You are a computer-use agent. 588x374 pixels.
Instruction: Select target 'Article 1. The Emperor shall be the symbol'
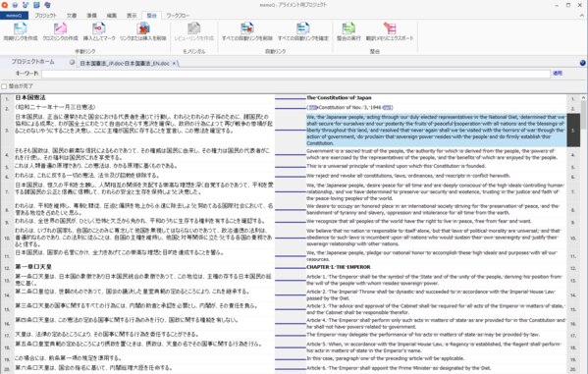tap(434, 280)
